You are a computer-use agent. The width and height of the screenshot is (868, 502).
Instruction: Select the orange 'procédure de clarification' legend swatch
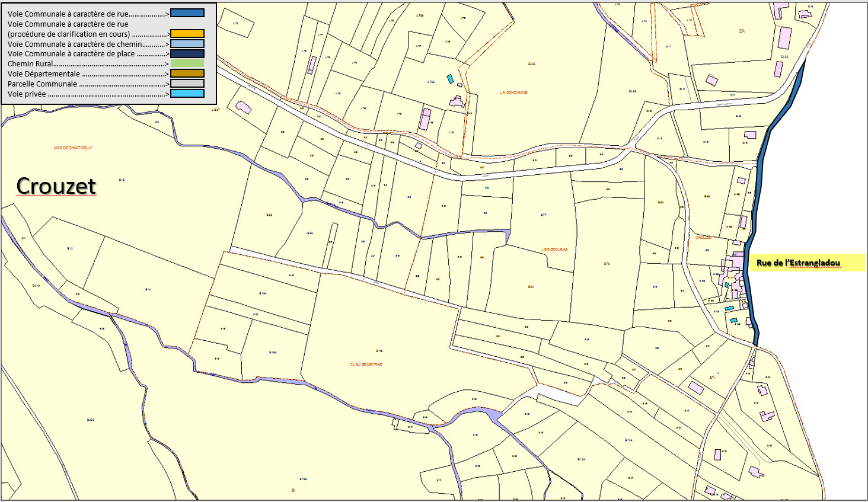(187, 34)
